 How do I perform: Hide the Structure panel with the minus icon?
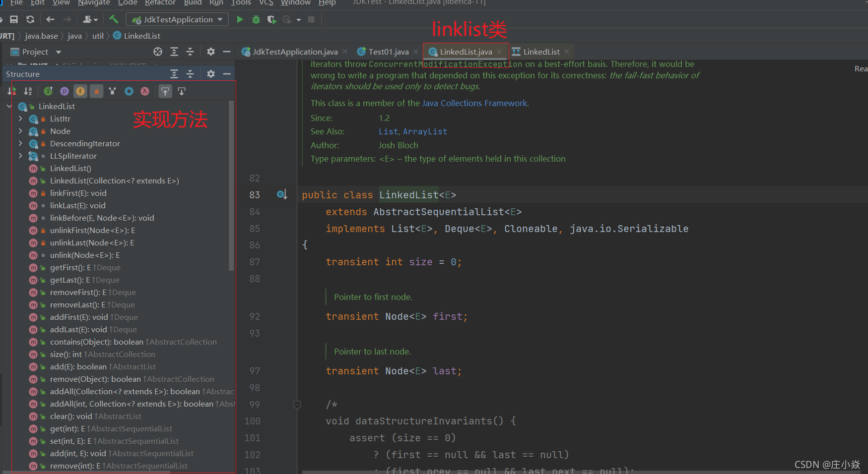(227, 74)
